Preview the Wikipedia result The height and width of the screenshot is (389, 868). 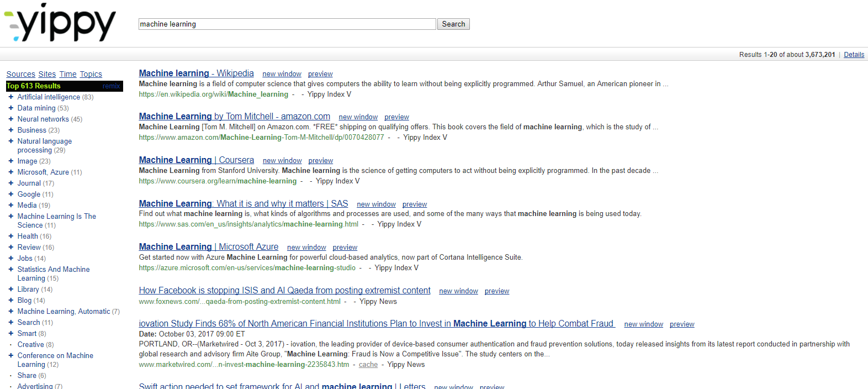(x=320, y=74)
